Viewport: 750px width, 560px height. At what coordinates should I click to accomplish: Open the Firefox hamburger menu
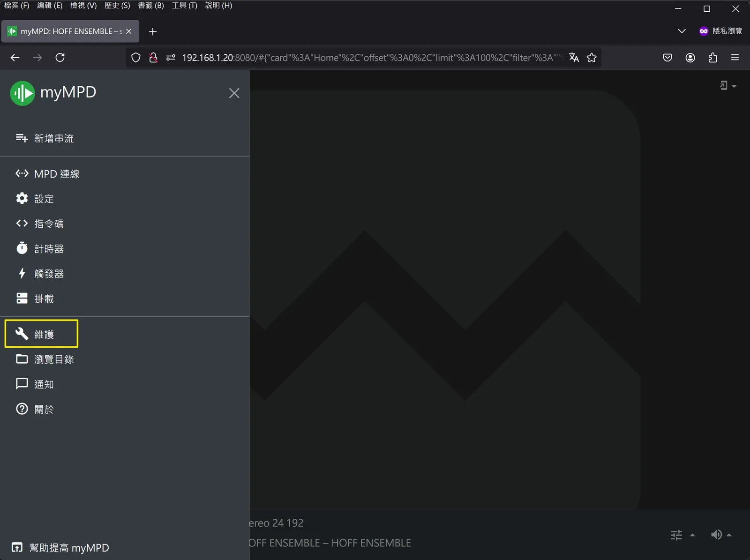coord(735,58)
